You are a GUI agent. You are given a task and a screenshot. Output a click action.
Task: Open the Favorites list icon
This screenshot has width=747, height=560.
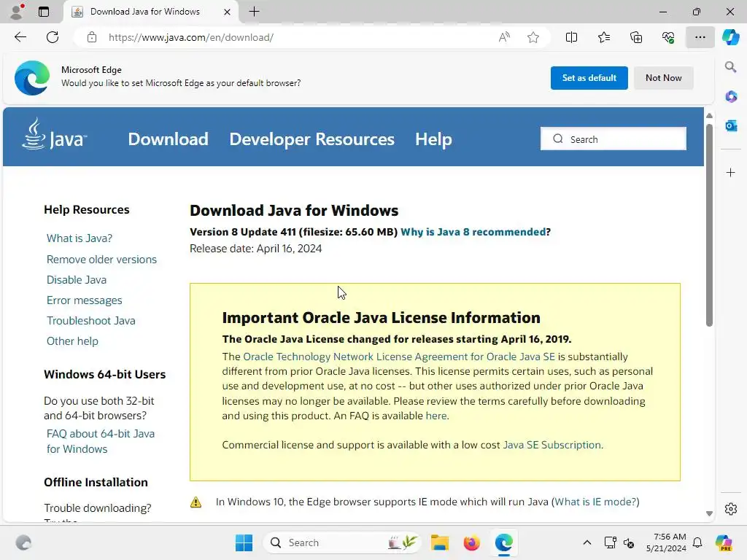[x=603, y=37]
